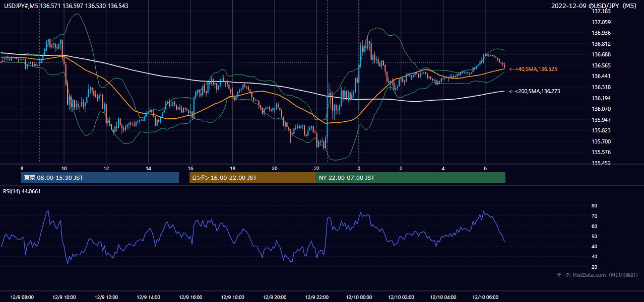Click price axis value 135.700
644x302 pixels.
pos(601,141)
